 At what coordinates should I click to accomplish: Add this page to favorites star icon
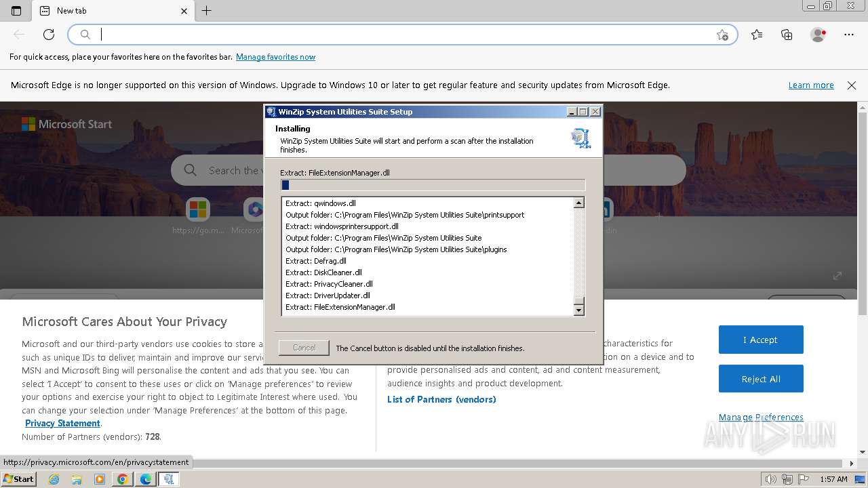(x=722, y=35)
